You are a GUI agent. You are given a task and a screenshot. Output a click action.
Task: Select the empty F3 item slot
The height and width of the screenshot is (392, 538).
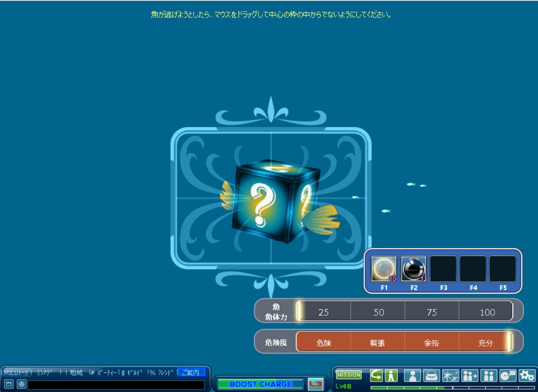tap(443, 269)
